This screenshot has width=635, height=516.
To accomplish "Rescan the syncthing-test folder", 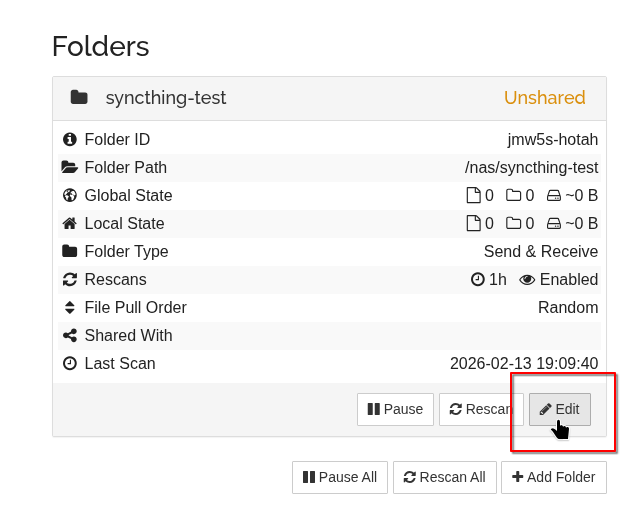I will 480,409.
